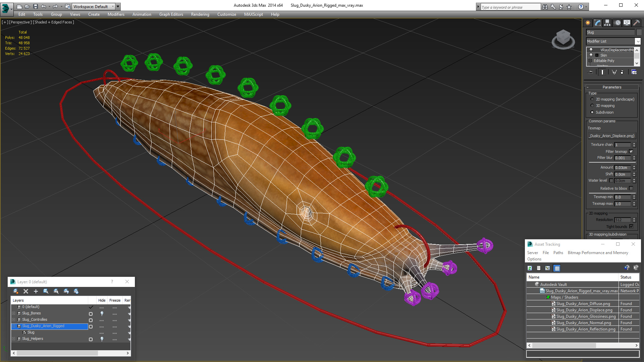Open the MAXScript menu

[253, 14]
